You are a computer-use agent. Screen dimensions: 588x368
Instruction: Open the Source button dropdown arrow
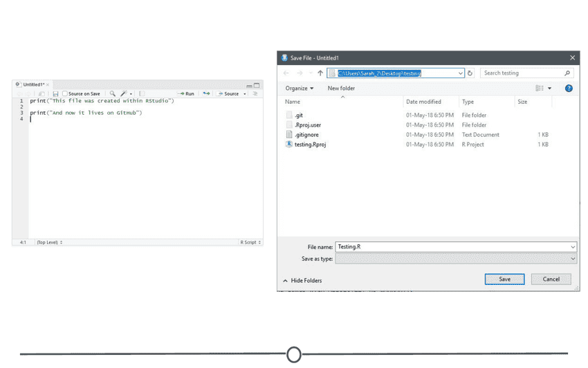pyautogui.click(x=245, y=94)
